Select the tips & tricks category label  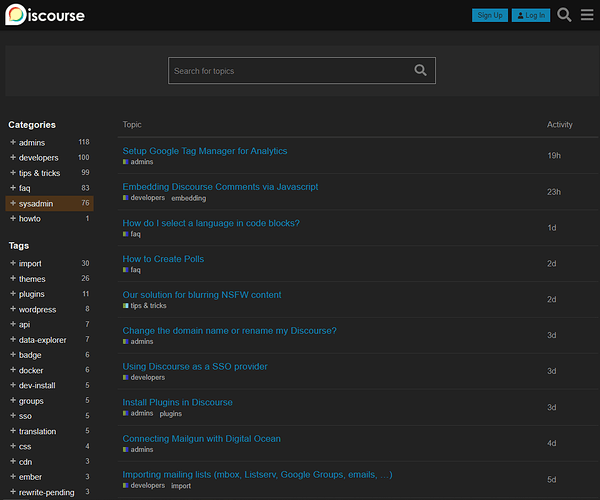point(39,173)
